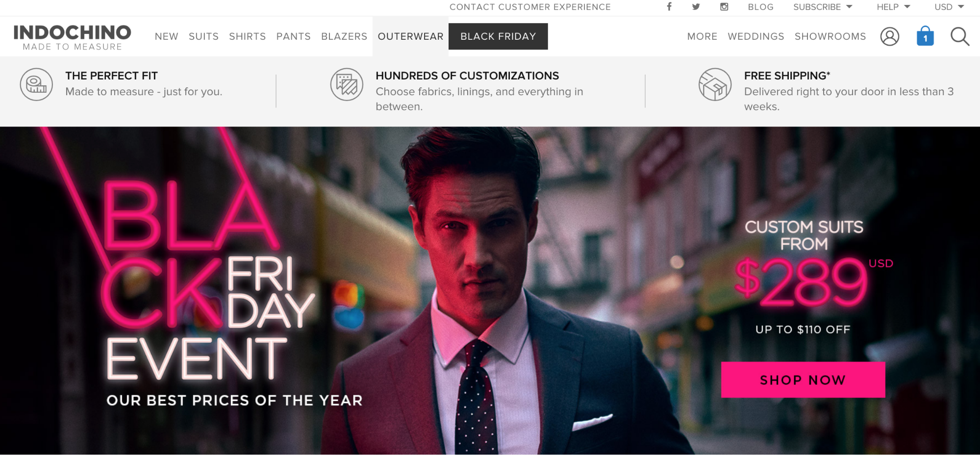Go to the Black Friday tab

pyautogui.click(x=498, y=36)
